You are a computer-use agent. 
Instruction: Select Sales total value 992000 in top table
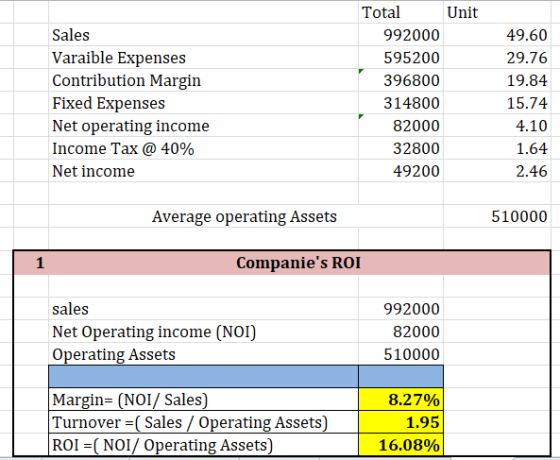[401, 35]
